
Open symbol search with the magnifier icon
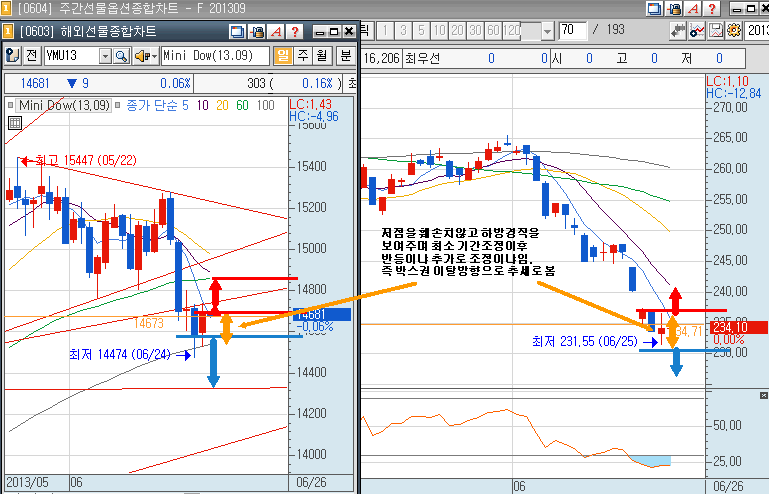pos(121,56)
